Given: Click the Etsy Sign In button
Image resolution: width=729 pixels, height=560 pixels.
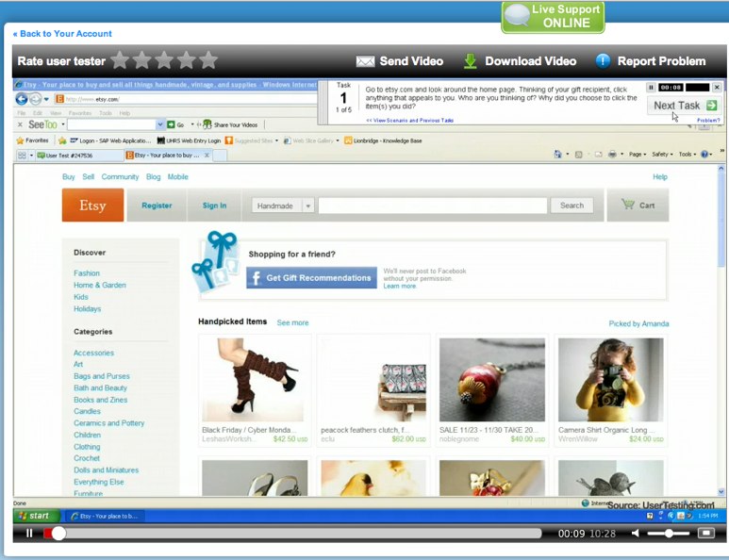Looking at the screenshot, I should click(x=214, y=206).
